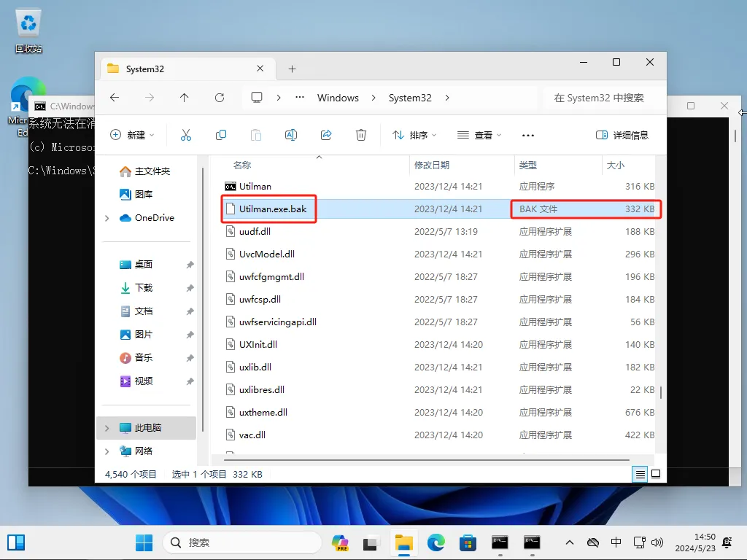Click the Cut scissors icon
The width and height of the screenshot is (747, 560).
pos(186,135)
